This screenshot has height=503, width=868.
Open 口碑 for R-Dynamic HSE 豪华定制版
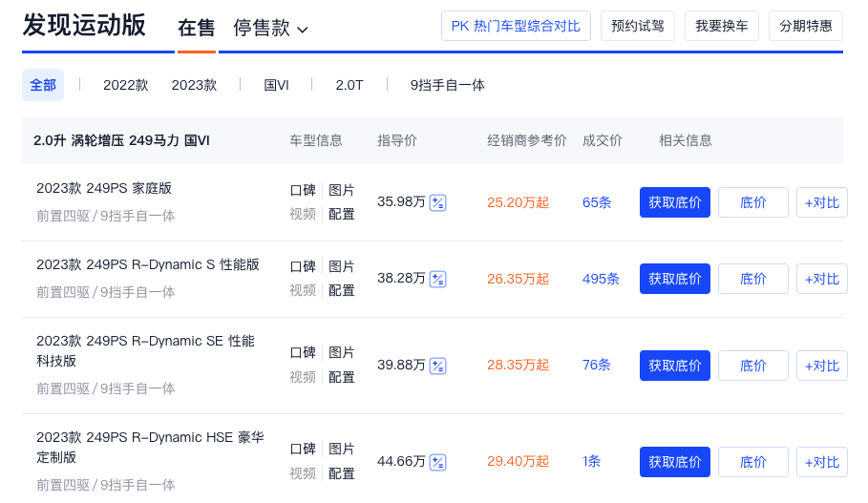pyautogui.click(x=303, y=450)
